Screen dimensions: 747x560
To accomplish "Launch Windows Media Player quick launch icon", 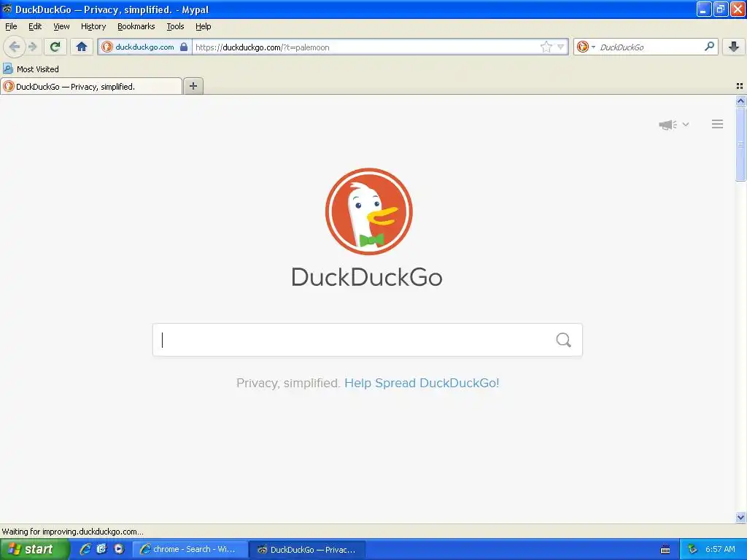I will pyautogui.click(x=119, y=549).
